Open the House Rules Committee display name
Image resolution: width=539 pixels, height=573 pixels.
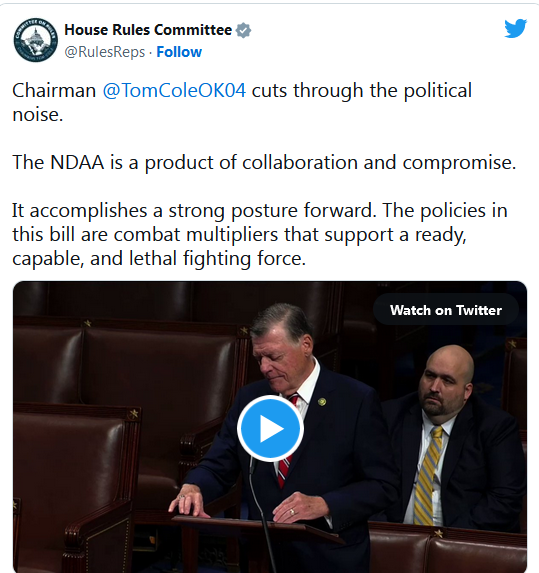148,30
